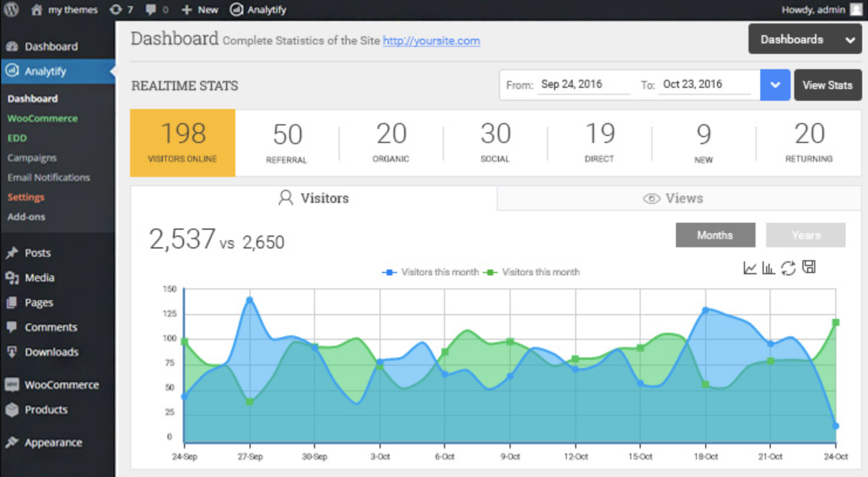Open the Dashboards dropdown
The image size is (868, 477).
coord(805,39)
